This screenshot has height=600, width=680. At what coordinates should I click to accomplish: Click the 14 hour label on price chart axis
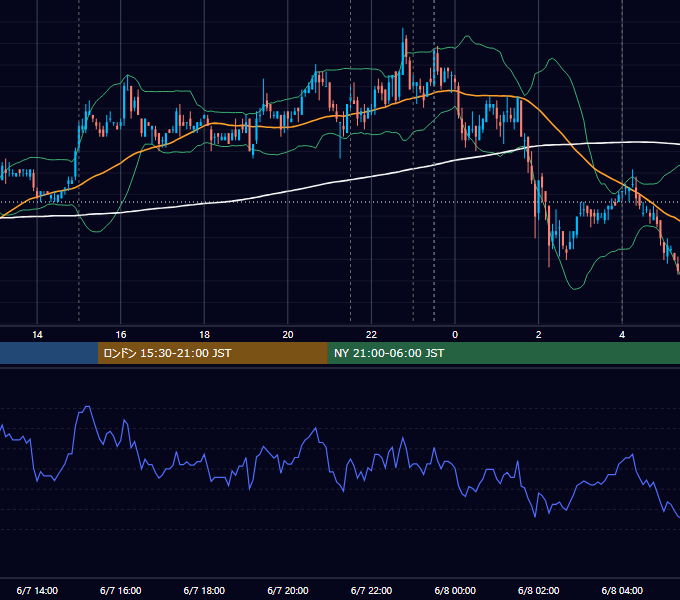(37, 335)
